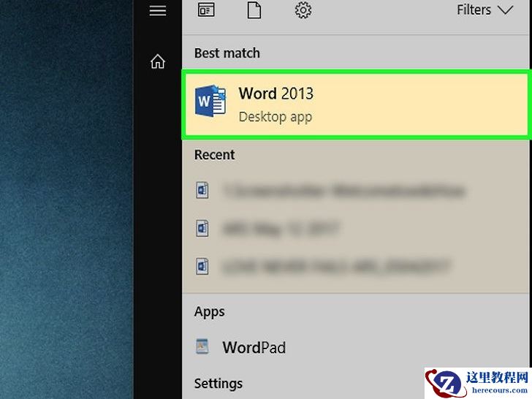Open the Filters dropdown
This screenshot has width=532, height=399.
tap(484, 9)
